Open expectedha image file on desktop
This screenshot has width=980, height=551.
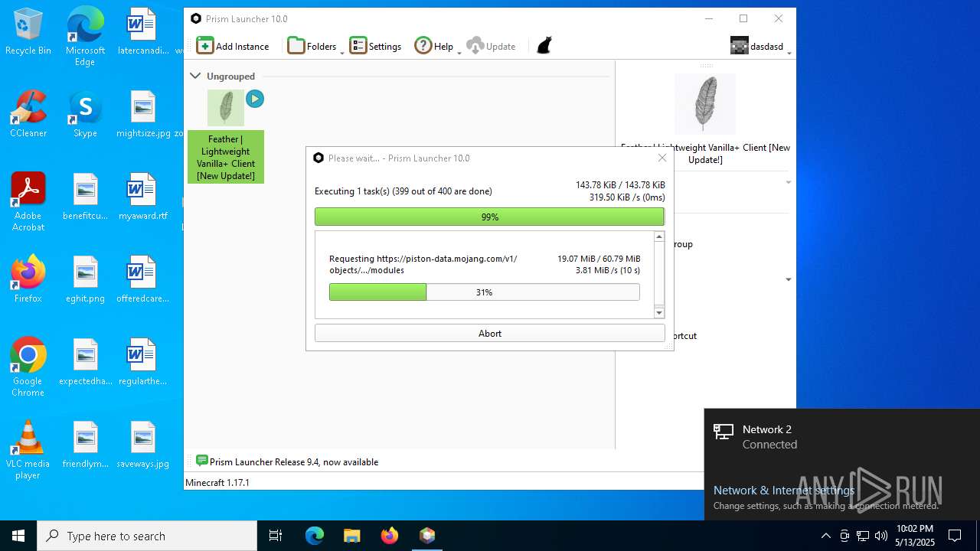pos(85,363)
